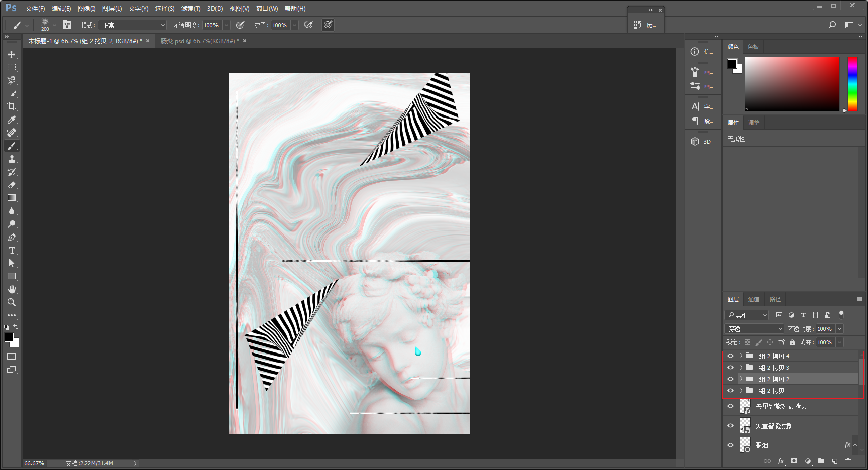Select the Blur tool
868x470 pixels.
pos(12,211)
